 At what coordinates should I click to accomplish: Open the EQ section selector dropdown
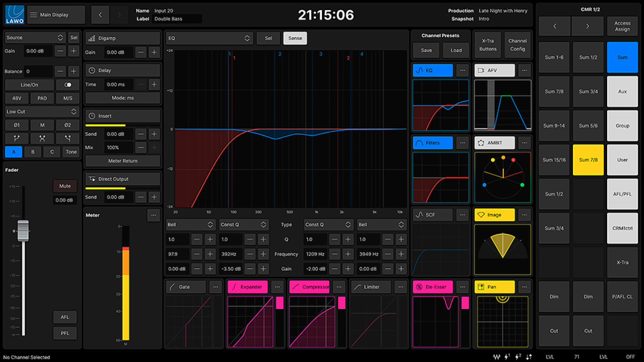pyautogui.click(x=209, y=38)
